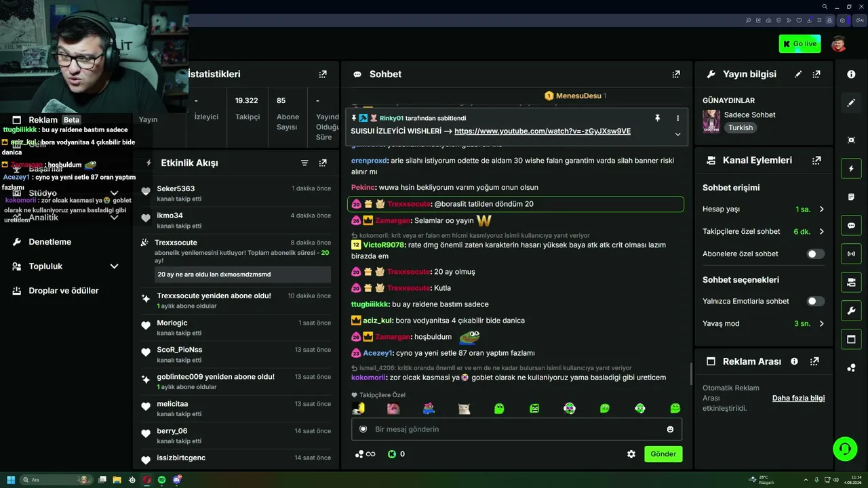The image size is (868, 488).
Task: Open the Reklam Beta menu item
Action: (47, 120)
